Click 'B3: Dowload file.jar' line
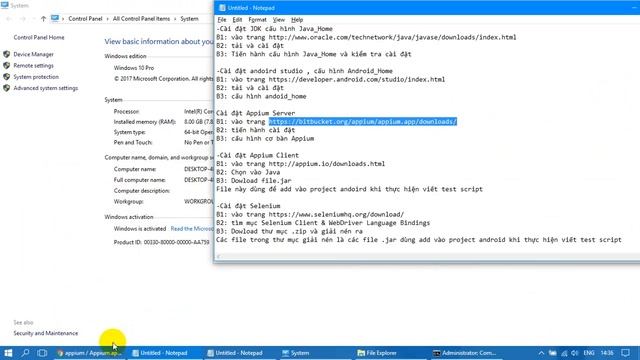 [x=254, y=180]
